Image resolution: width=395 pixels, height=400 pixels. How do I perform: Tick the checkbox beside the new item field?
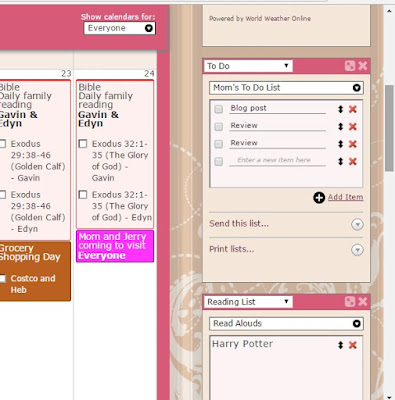point(219,161)
